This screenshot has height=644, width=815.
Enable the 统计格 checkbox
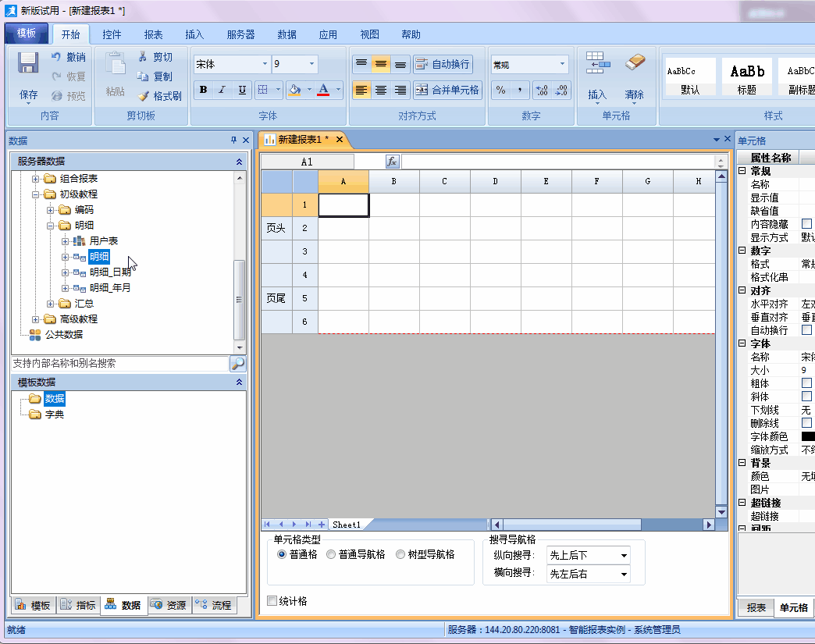(272, 601)
